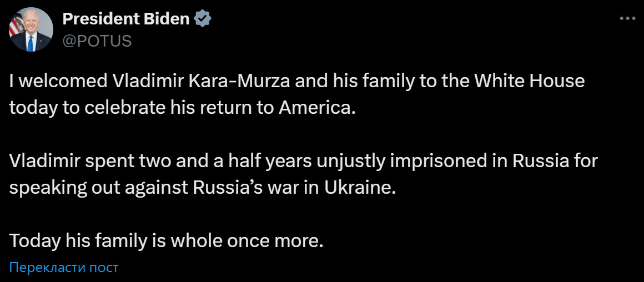Click the blue verified badge

[x=203, y=19]
